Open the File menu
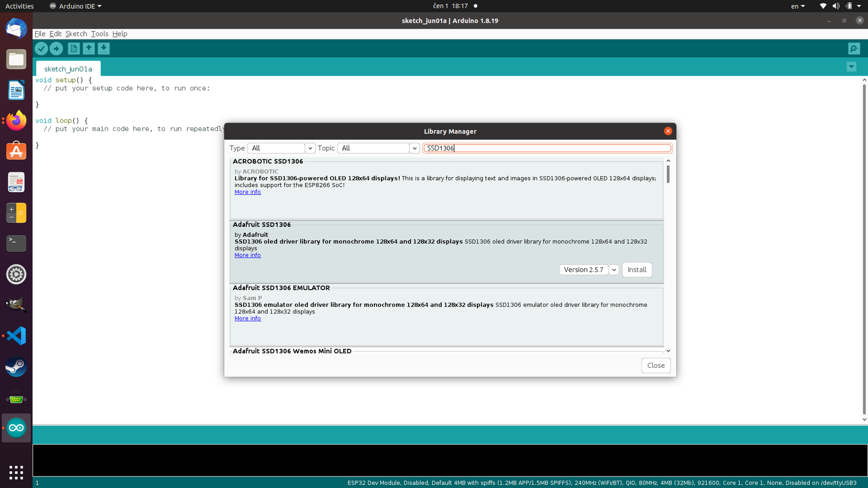This screenshot has width=868, height=488. 40,34
